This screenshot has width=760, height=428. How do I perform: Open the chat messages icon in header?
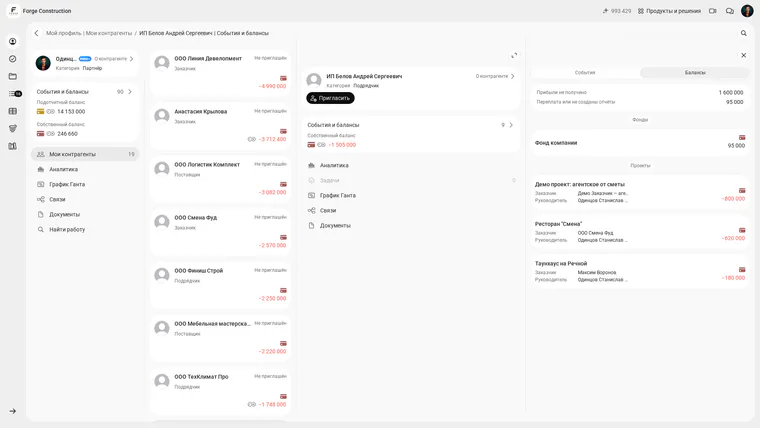[x=729, y=11]
